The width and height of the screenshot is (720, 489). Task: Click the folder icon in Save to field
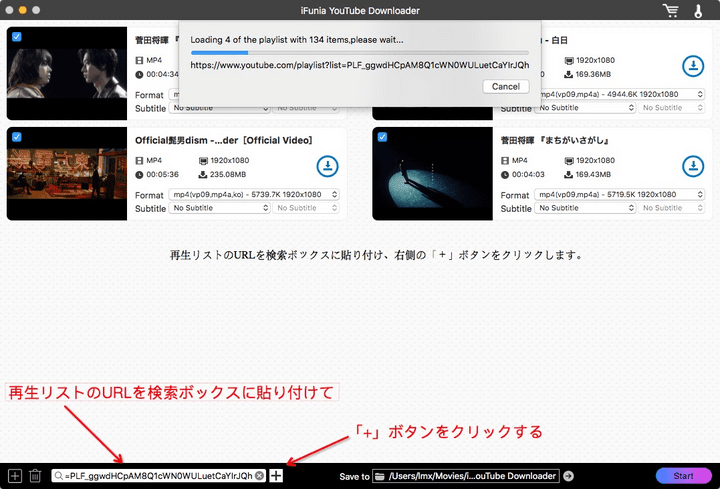click(x=380, y=476)
